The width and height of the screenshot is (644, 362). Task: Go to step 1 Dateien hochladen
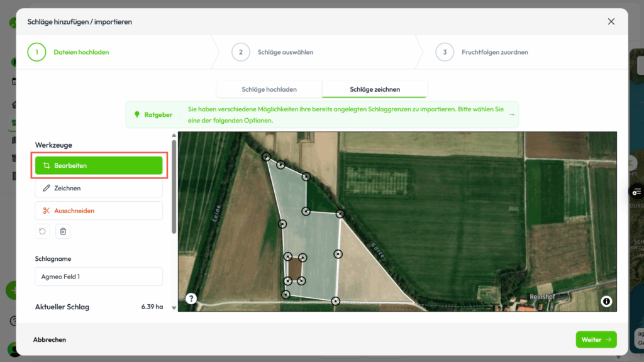[36, 52]
